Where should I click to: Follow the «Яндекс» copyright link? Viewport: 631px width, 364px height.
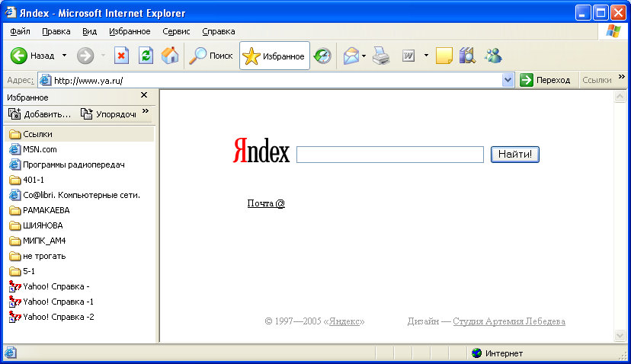pos(344,321)
